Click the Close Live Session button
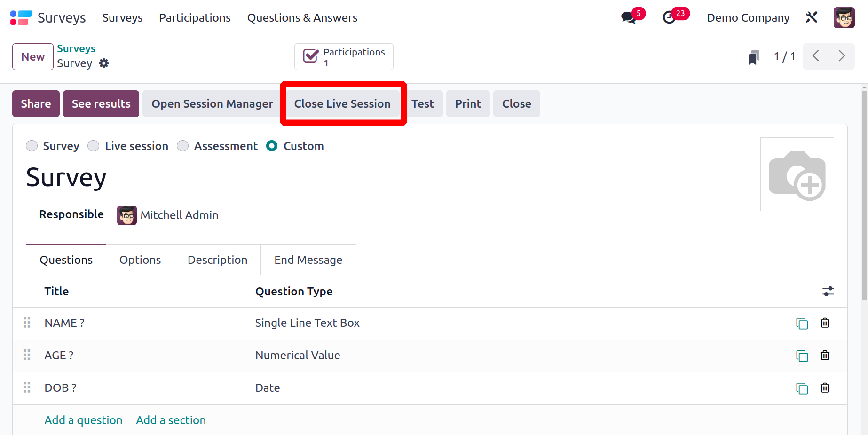The width and height of the screenshot is (868, 435). (342, 103)
